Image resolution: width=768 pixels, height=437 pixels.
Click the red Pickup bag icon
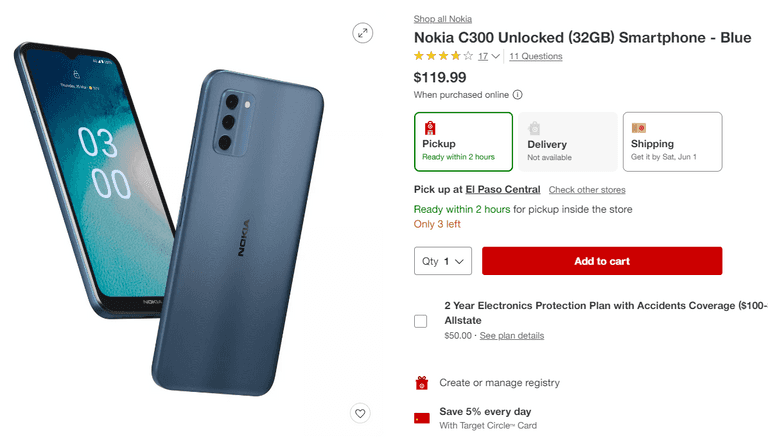coord(430,127)
